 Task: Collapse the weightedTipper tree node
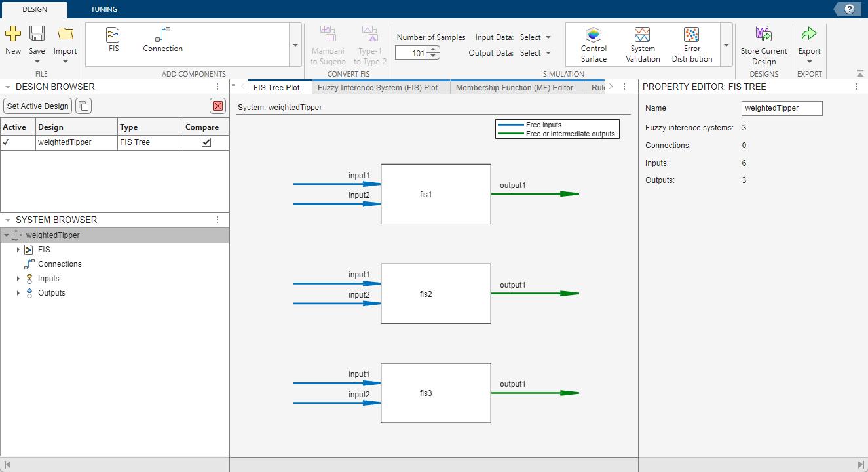point(6,235)
